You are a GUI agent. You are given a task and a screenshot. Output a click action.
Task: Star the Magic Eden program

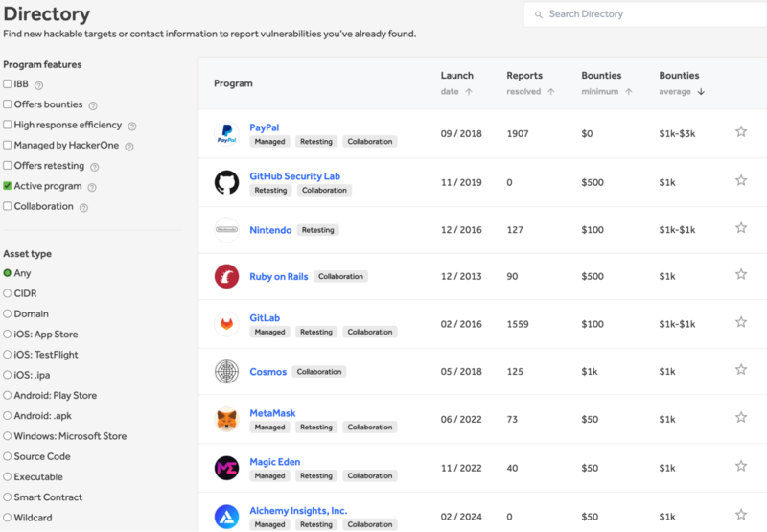pos(741,466)
